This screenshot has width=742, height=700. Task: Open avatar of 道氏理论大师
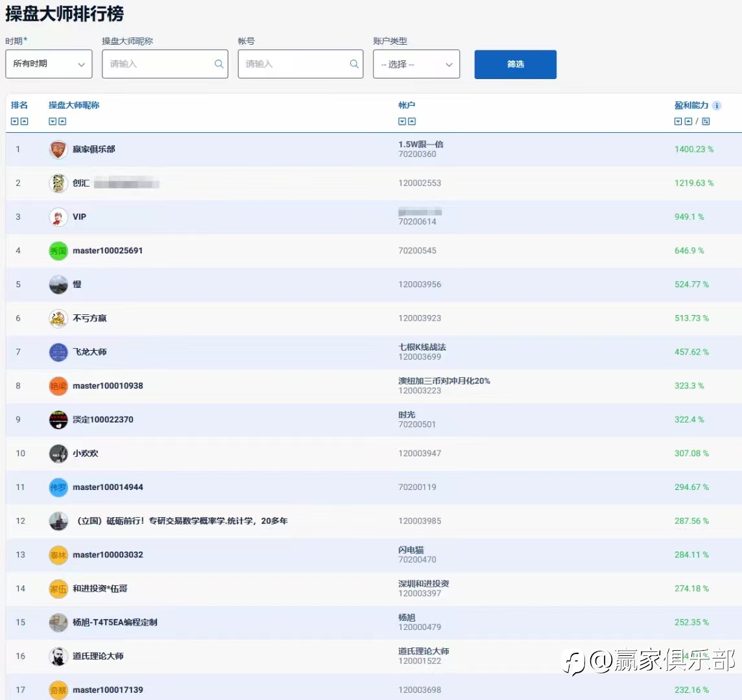tap(58, 656)
